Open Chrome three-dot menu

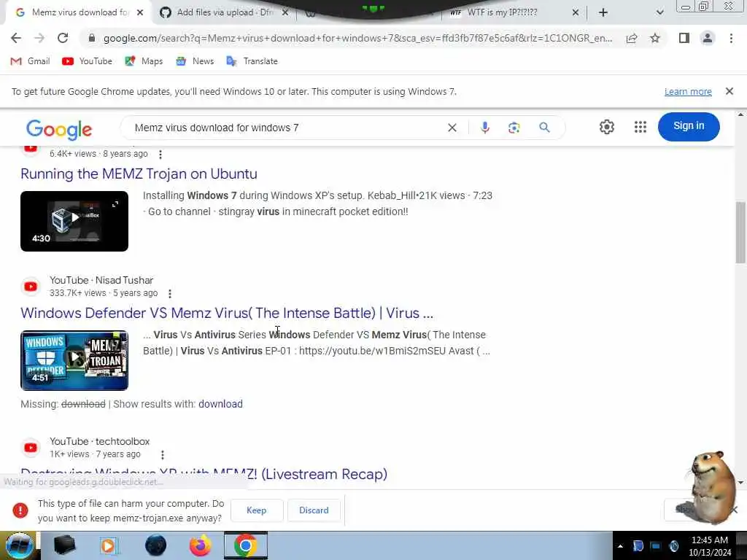(x=731, y=38)
